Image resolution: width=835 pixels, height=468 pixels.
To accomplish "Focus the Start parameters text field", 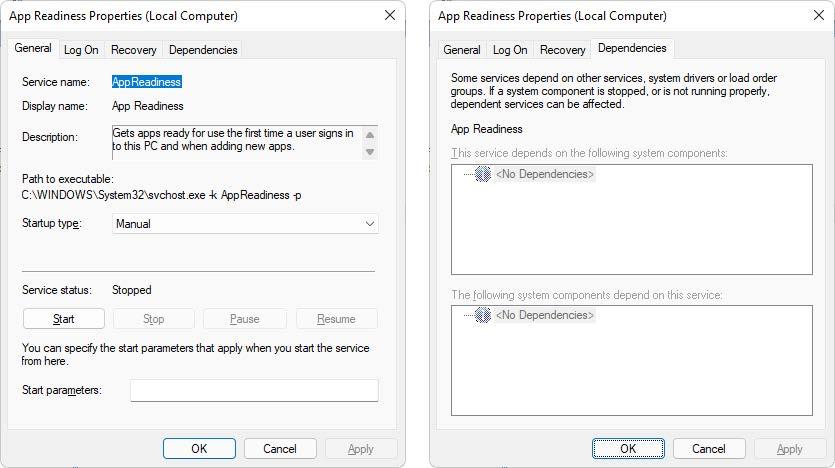I will (254, 390).
